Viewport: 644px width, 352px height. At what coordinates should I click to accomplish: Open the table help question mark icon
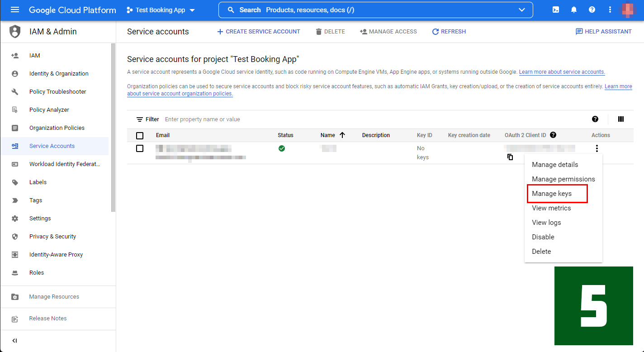[595, 119]
